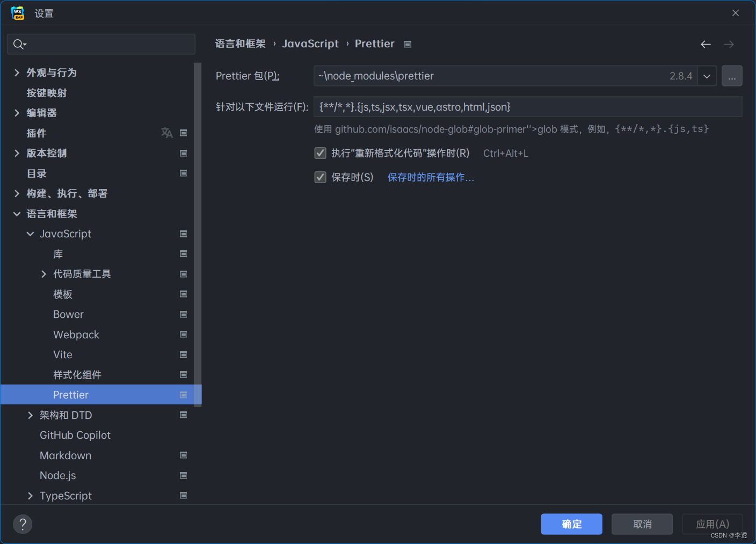Click the forward navigation arrow
Screen dimensions: 756x544
click(x=729, y=44)
